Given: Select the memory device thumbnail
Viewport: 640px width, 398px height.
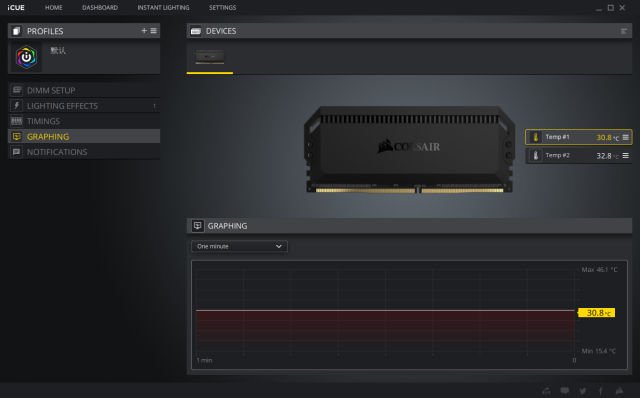Looking at the screenshot, I should pyautogui.click(x=209, y=57).
